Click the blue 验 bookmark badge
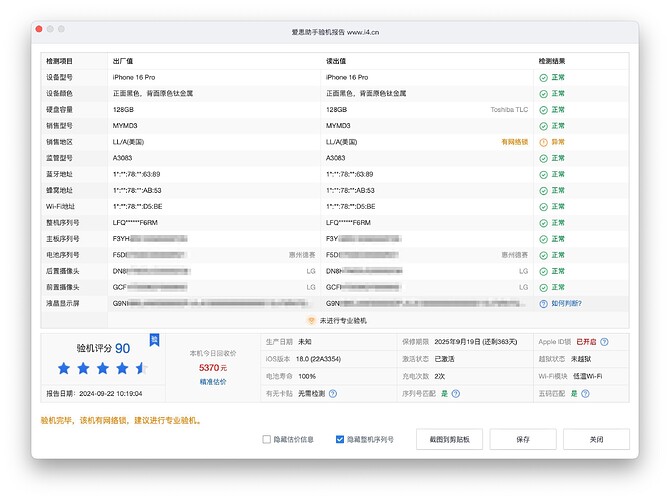Viewport: 670px width, 500px height. point(154,340)
